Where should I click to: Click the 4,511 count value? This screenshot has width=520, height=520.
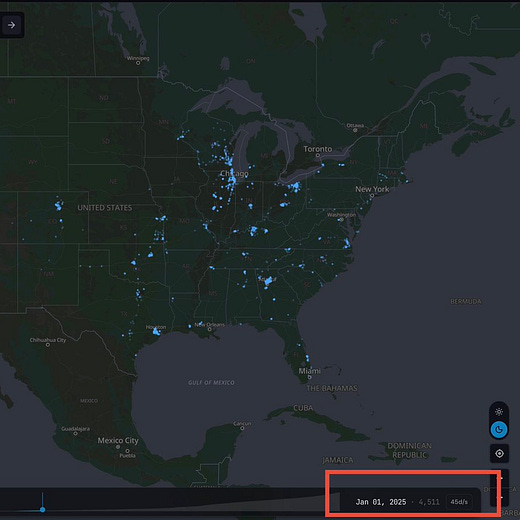tap(429, 502)
